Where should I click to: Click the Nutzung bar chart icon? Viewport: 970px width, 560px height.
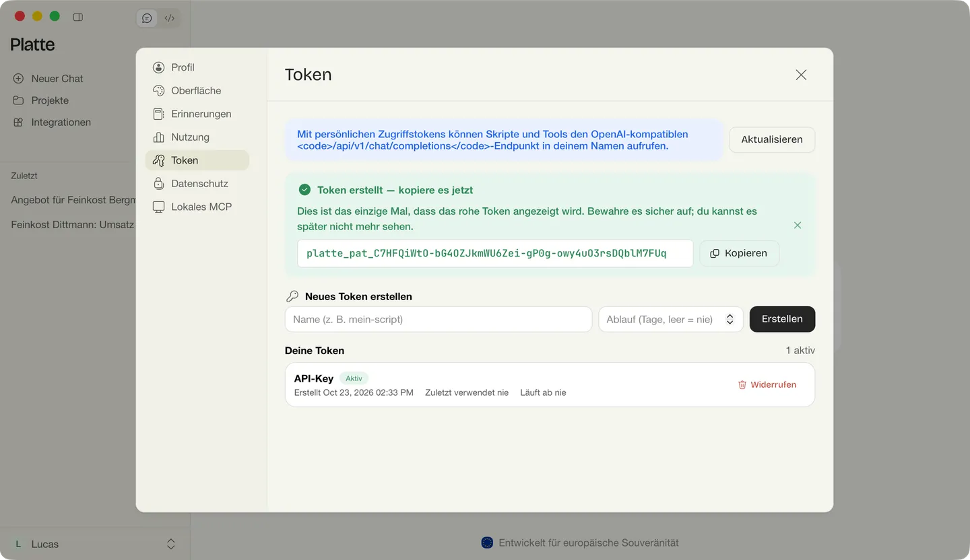158,137
